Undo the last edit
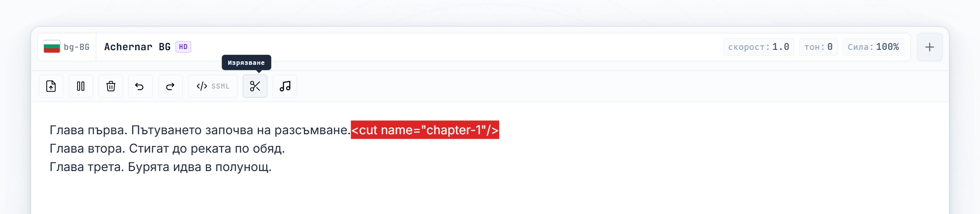This screenshot has height=214, width=980. tap(140, 86)
